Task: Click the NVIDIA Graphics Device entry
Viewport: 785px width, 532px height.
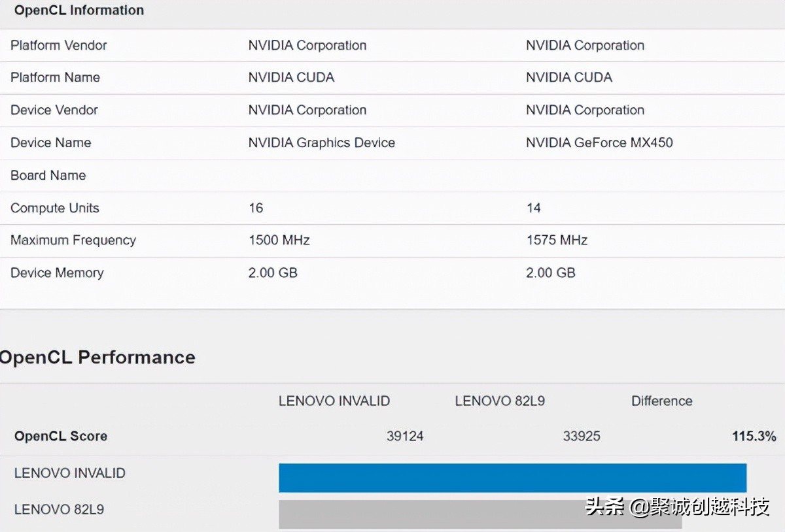Action: [x=321, y=142]
